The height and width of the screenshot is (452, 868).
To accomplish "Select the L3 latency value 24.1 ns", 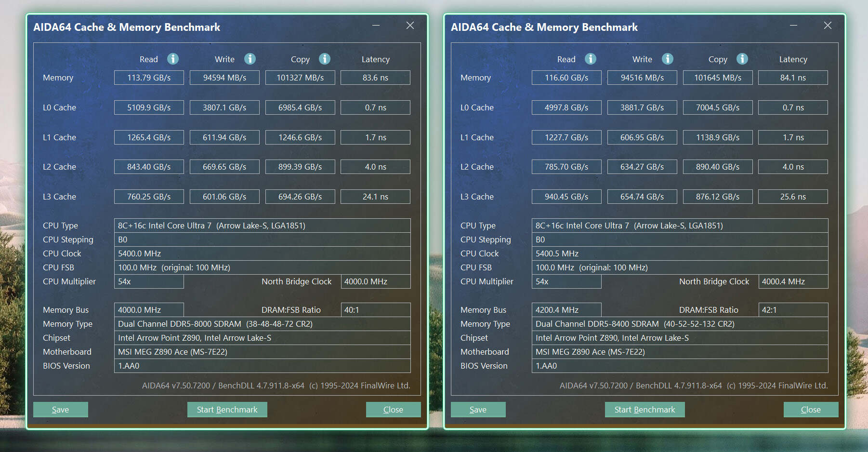I will pos(376,197).
